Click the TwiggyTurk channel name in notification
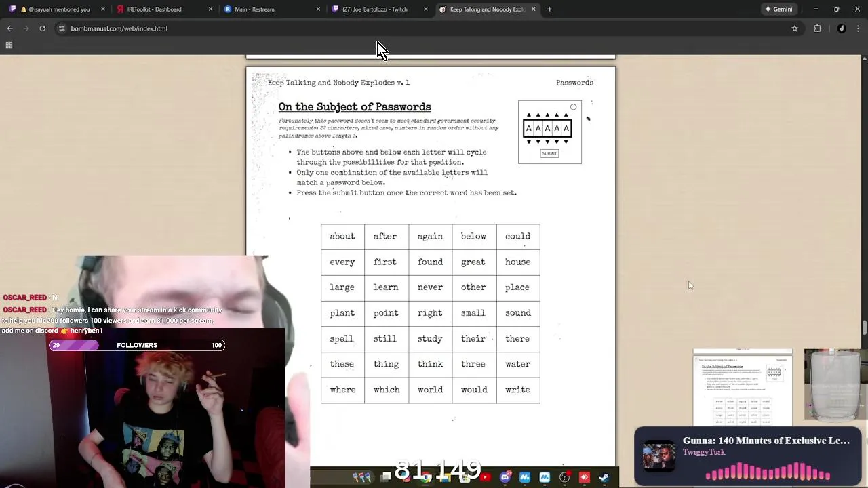The image size is (868, 488). tap(704, 452)
